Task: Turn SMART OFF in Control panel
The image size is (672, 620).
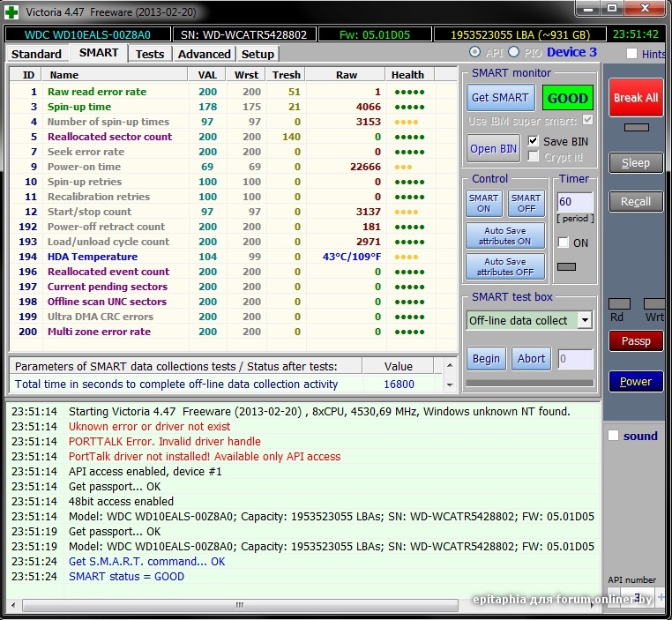Action: (526, 203)
